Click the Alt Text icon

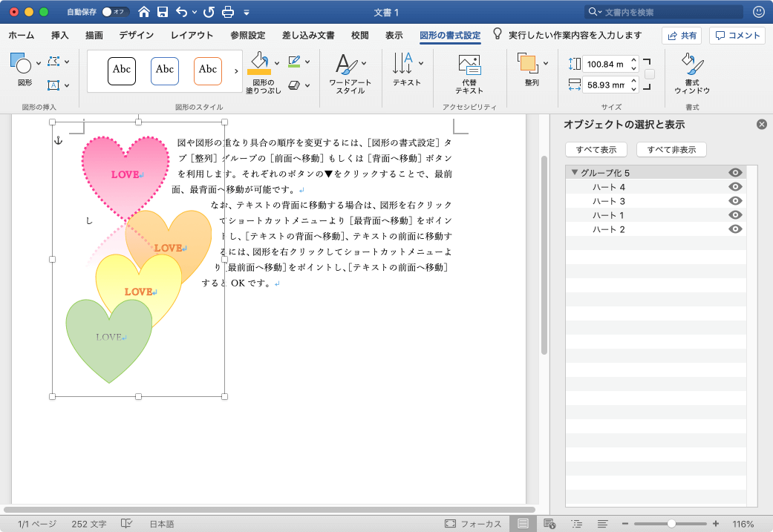tap(469, 65)
